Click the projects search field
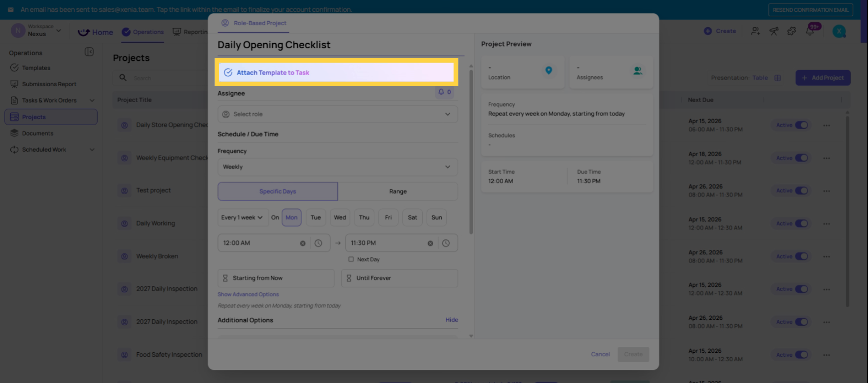The width and height of the screenshot is (868, 383). click(x=160, y=78)
